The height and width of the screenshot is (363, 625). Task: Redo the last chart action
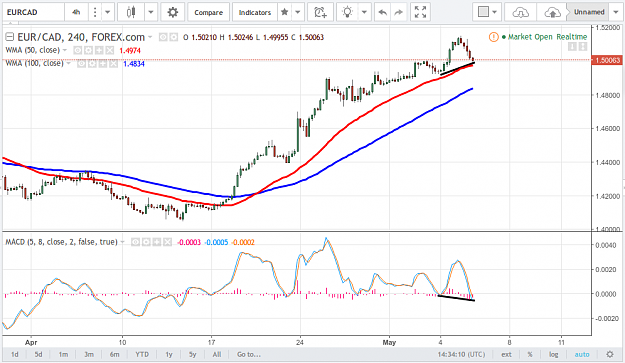(398, 12)
